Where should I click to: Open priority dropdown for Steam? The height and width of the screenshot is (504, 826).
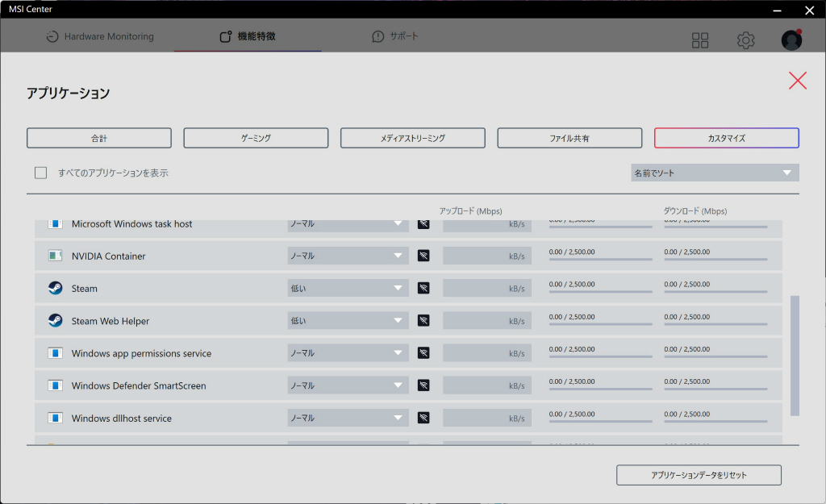pos(348,288)
